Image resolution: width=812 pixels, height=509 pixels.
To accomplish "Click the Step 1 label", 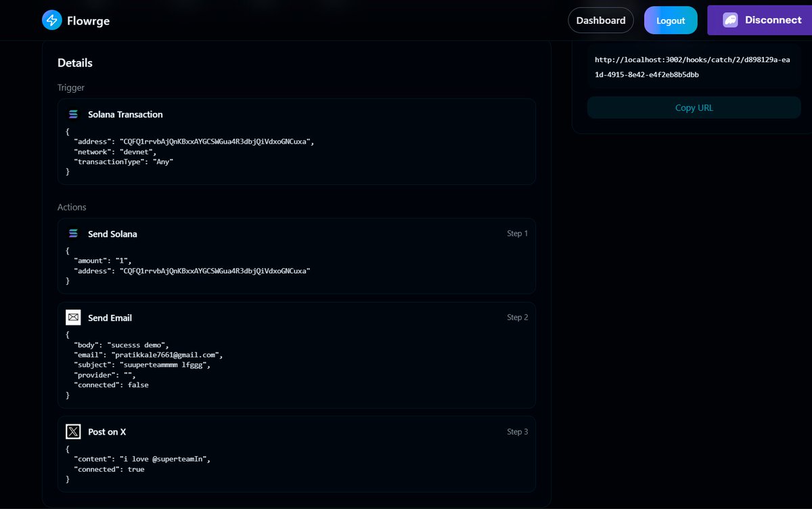I will coord(518,234).
